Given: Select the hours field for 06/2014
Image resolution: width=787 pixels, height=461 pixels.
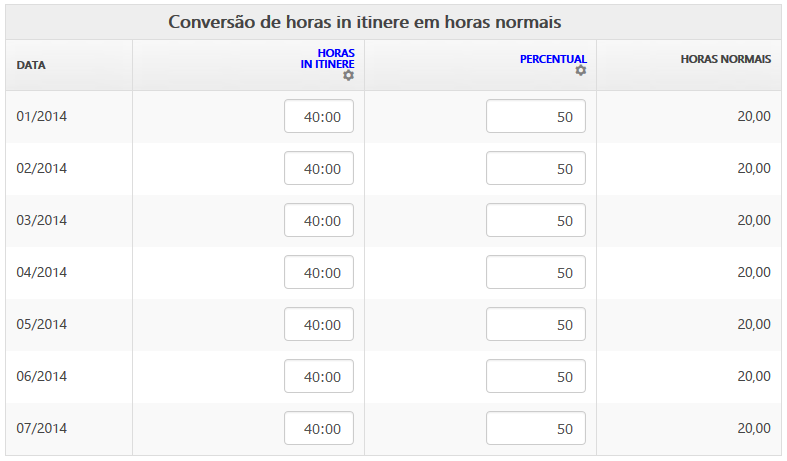Looking at the screenshot, I should (319, 376).
